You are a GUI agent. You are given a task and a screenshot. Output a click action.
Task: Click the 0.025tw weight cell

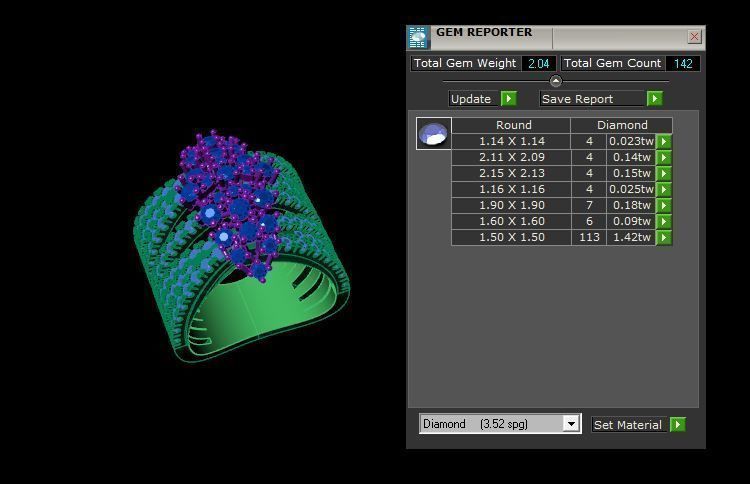[631, 189]
